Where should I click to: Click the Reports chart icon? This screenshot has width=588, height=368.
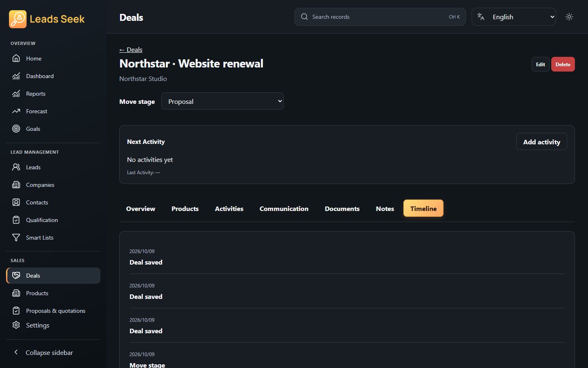coord(16,94)
